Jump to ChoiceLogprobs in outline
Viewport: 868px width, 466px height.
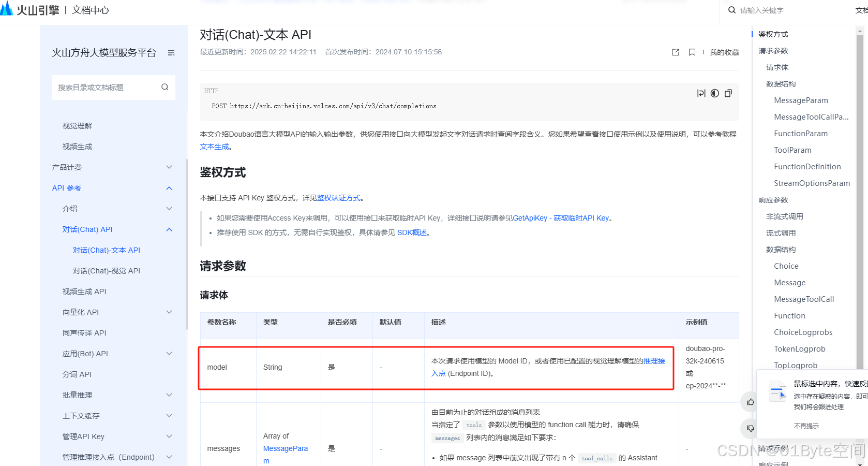tap(803, 332)
